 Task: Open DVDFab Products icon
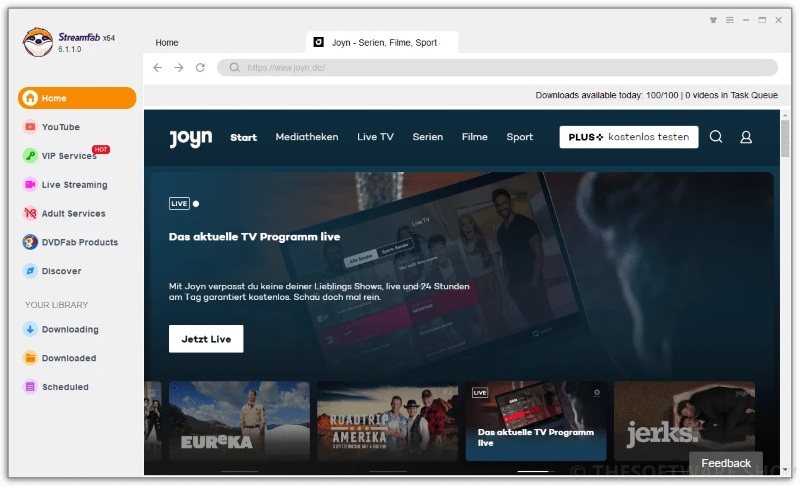tap(30, 242)
